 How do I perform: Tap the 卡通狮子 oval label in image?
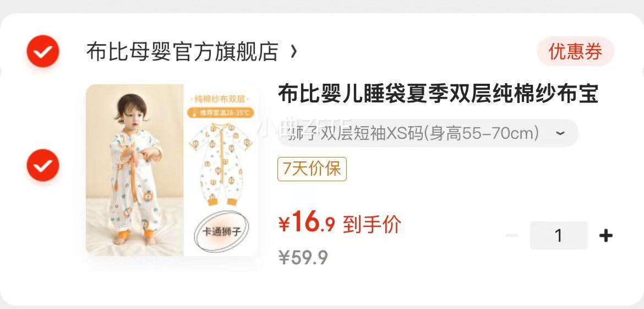pos(222,232)
